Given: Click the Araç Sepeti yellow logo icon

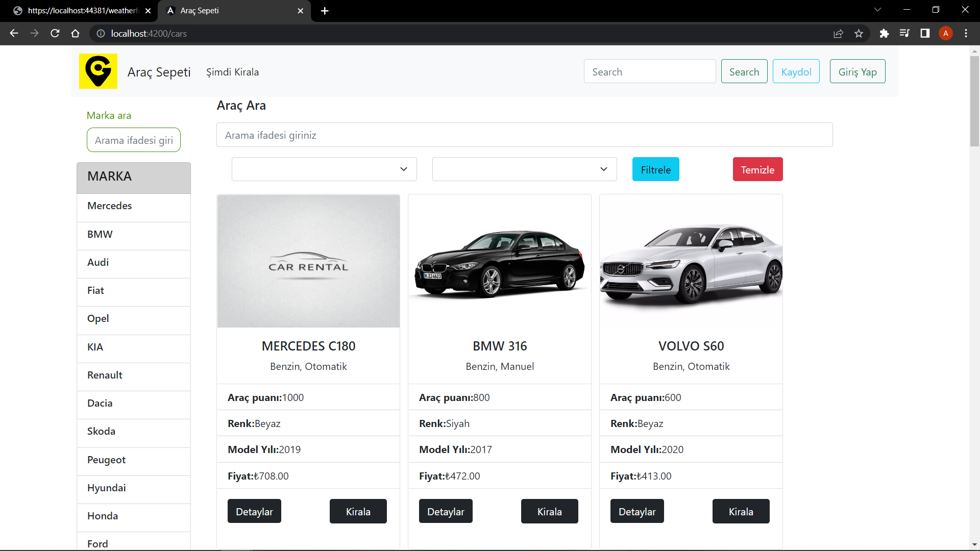Looking at the screenshot, I should (98, 71).
